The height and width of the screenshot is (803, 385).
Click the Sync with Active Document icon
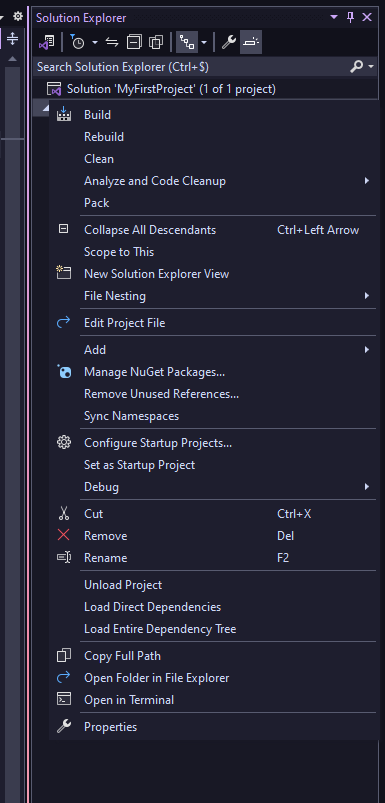112,43
